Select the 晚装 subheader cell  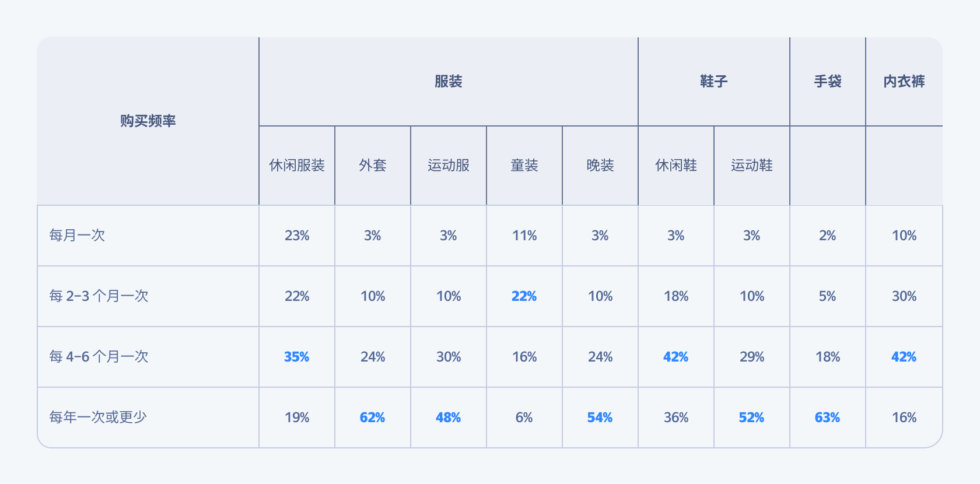(x=600, y=166)
